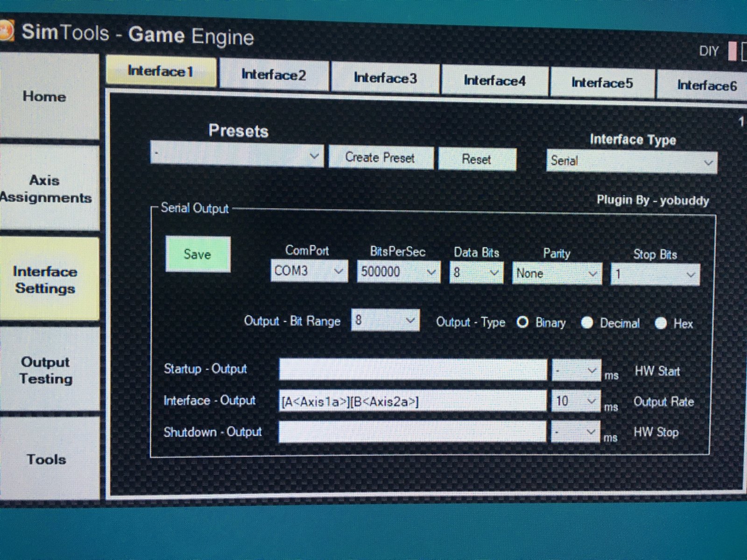
Task: Click the pink DIY indicator bar
Action: pos(733,52)
